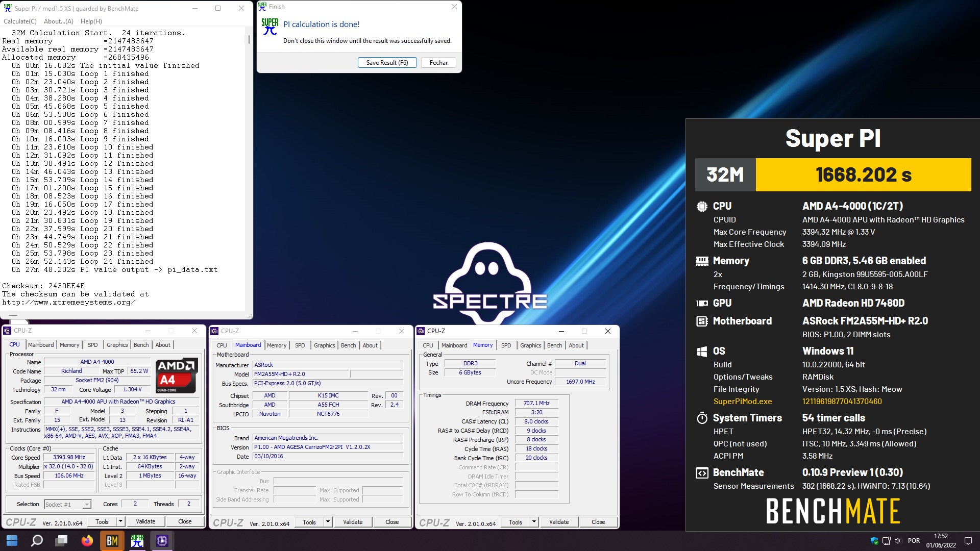Open About tab in CPU-Z Memory window

tap(576, 345)
